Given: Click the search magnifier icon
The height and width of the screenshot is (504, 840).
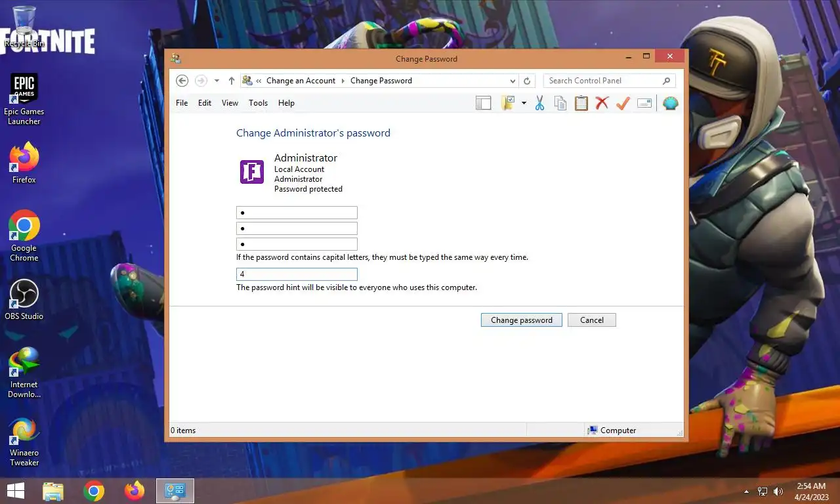Looking at the screenshot, I should click(667, 81).
